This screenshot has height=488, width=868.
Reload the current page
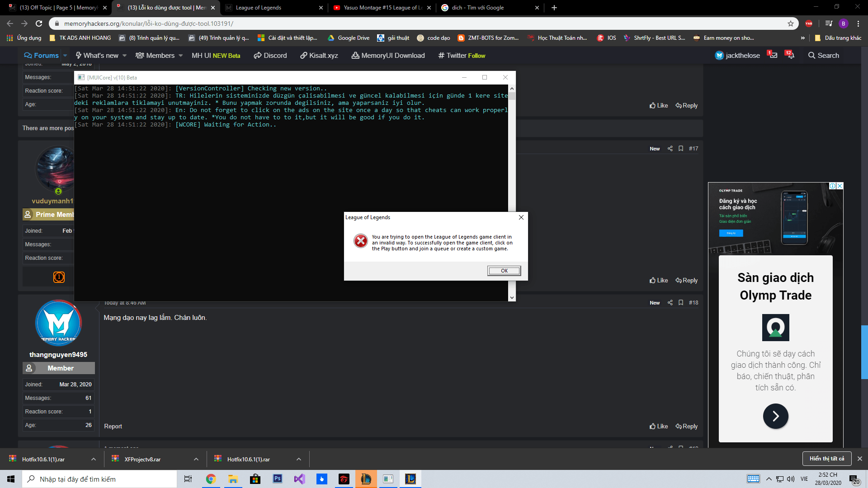tap(39, 23)
